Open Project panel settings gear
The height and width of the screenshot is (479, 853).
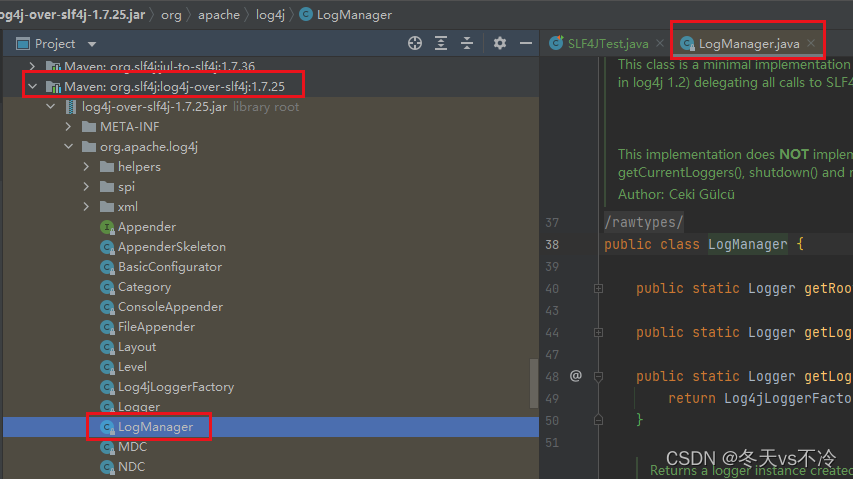(x=500, y=43)
